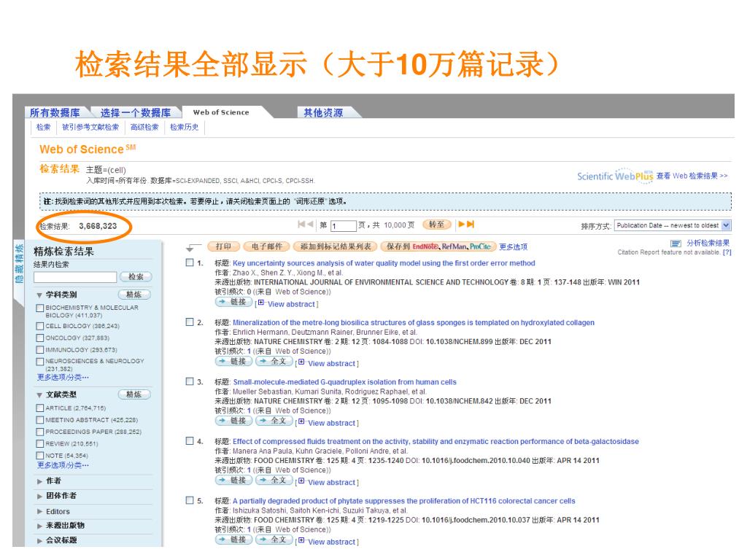Click 精炼 button beside 学科类别
Viewport: 747px width, 560px height.
click(x=134, y=295)
